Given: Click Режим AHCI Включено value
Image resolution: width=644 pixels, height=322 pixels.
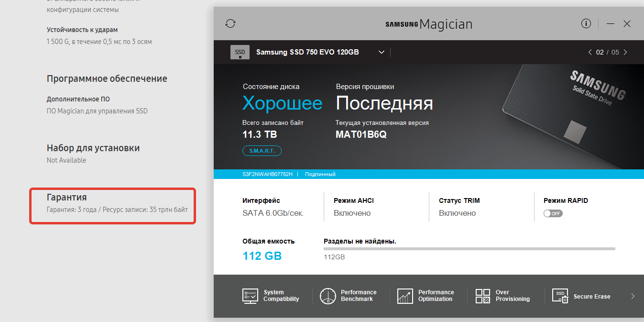Looking at the screenshot, I should click(x=352, y=213).
